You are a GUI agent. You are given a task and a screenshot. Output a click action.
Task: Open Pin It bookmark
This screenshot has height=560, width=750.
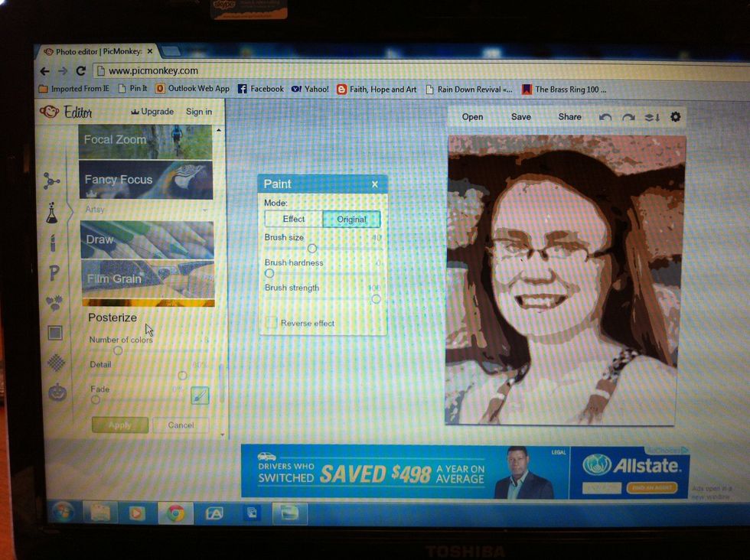(x=132, y=89)
